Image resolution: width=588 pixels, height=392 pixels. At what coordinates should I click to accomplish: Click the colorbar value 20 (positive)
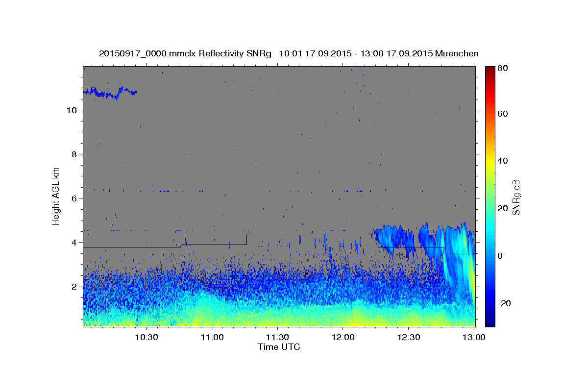click(x=502, y=208)
